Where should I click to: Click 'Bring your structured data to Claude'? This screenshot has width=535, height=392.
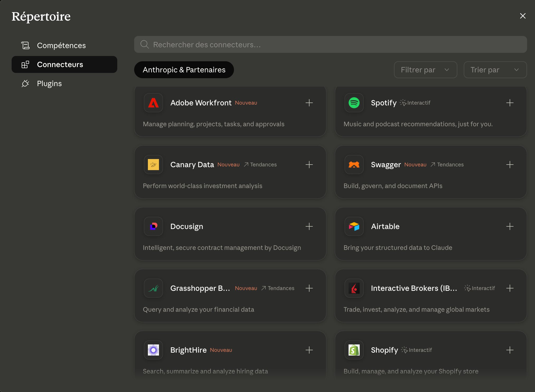point(398,248)
